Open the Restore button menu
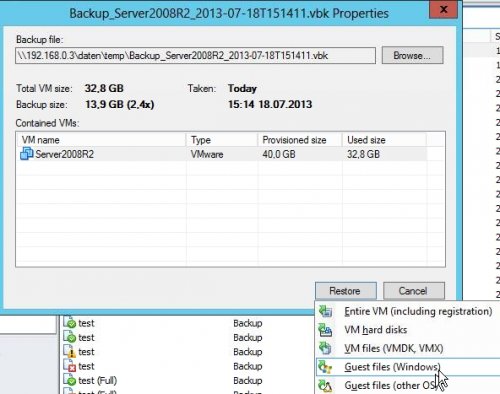 (346, 291)
